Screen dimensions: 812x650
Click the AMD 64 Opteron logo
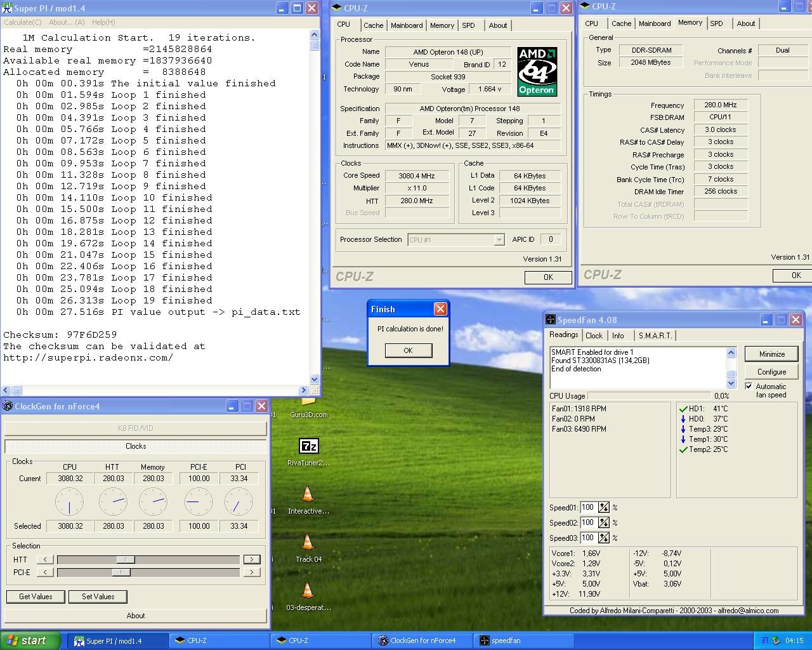537,71
